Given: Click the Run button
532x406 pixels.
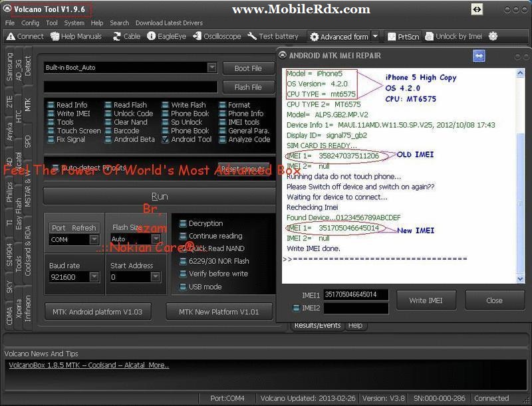Looking at the screenshot, I should (x=160, y=196).
